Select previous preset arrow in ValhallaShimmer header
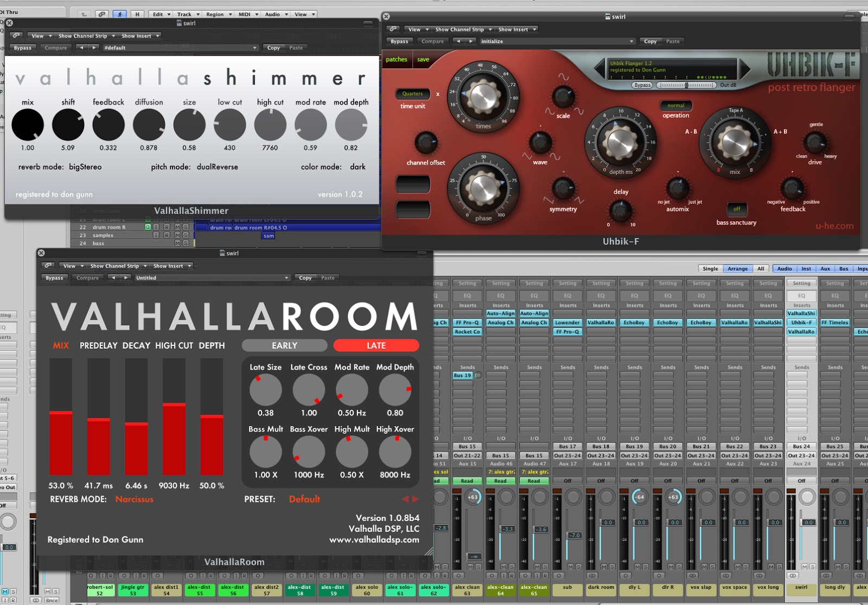 pyautogui.click(x=81, y=48)
